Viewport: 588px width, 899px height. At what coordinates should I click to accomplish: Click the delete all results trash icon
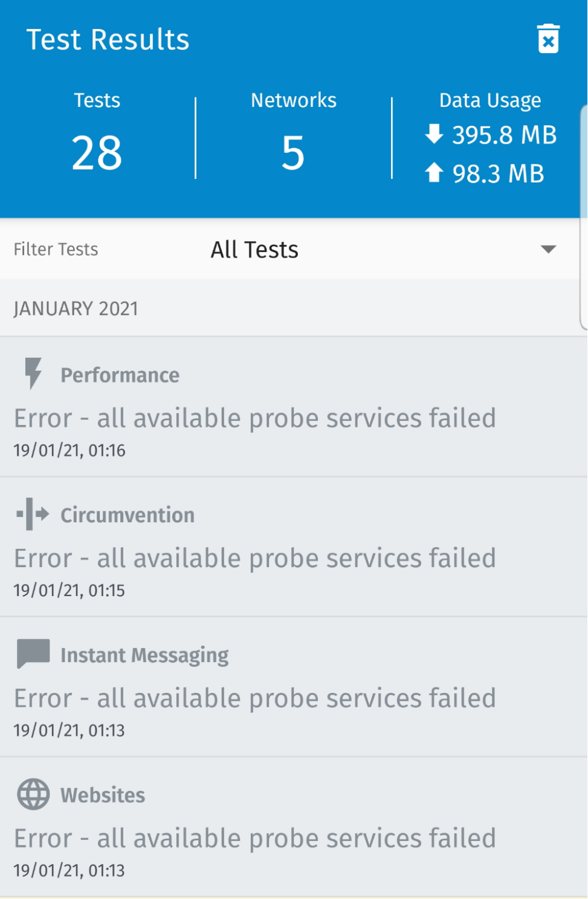point(548,39)
